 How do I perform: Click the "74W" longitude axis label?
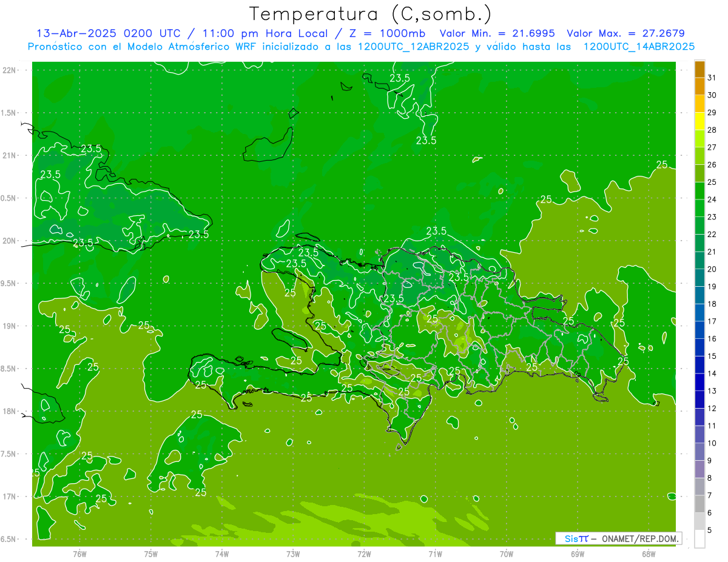pos(222,554)
